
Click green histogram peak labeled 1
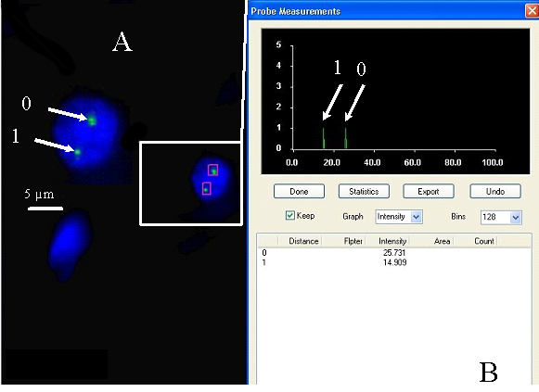[324, 138]
